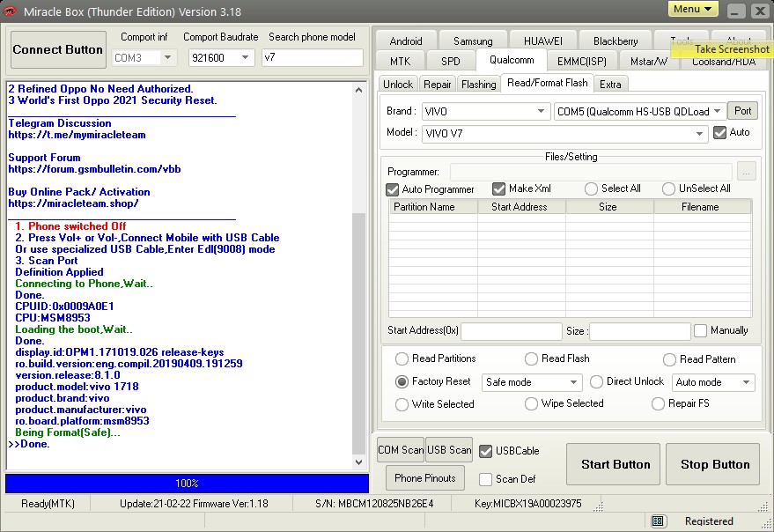The image size is (774, 532).
Task: Choose the Direct Unlock radio button
Action: coord(596,382)
